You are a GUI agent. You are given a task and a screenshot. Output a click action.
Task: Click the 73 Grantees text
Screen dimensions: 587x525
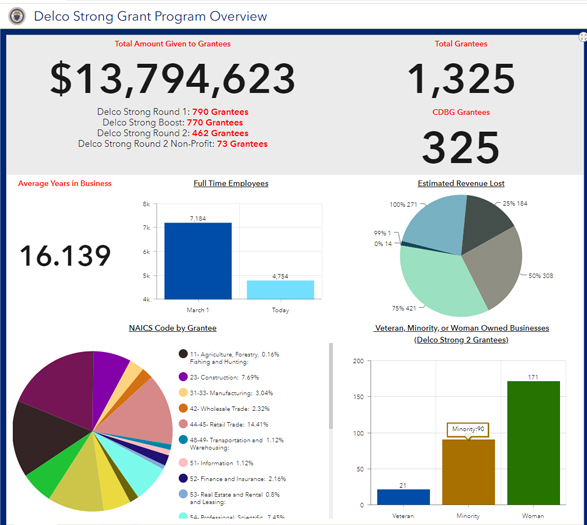242,144
